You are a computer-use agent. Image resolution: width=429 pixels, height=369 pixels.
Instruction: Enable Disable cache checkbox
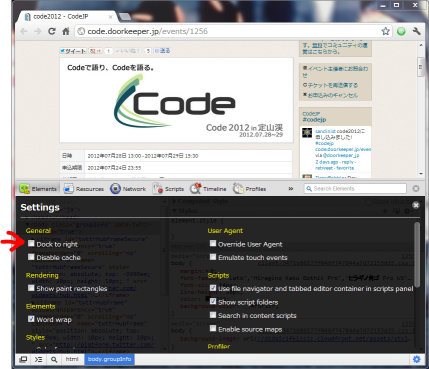(31, 257)
